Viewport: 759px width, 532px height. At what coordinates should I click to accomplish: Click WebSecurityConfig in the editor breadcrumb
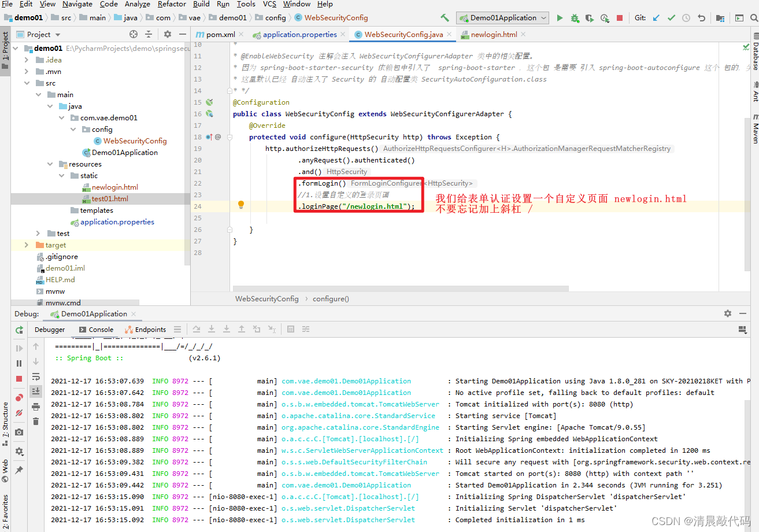click(266, 298)
